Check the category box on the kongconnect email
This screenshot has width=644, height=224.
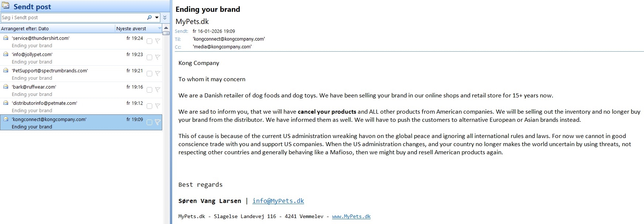[x=149, y=122]
